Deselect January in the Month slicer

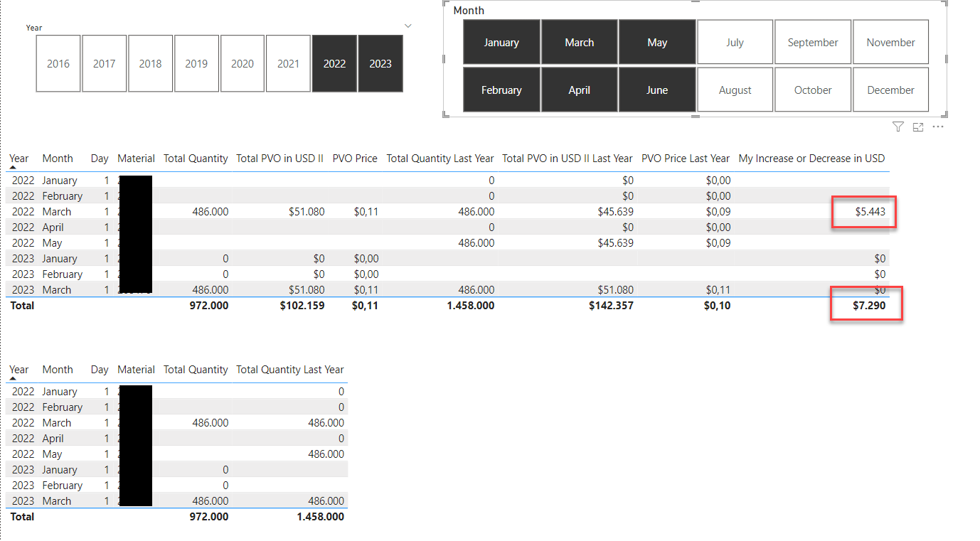501,43
